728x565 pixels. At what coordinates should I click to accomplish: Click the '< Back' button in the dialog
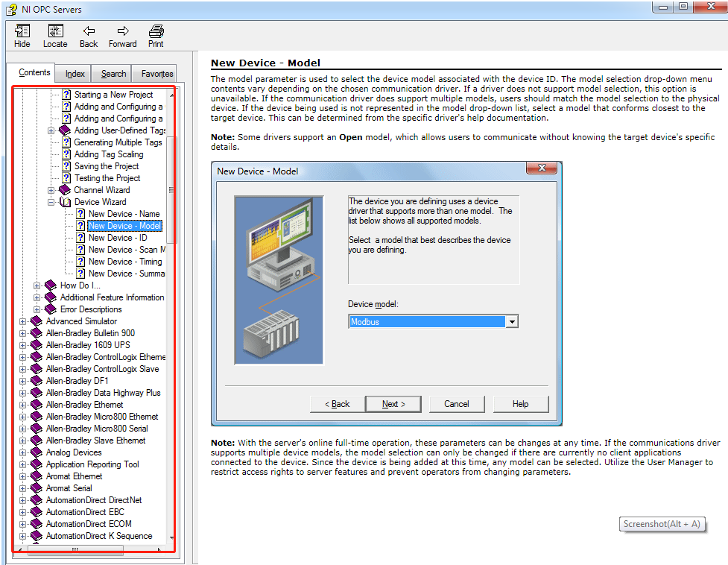[338, 404]
